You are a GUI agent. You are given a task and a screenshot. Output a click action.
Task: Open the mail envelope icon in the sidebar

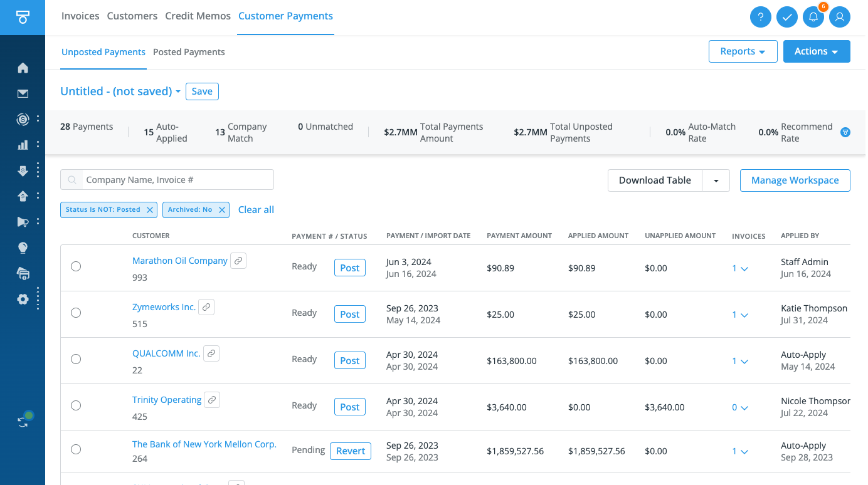(23, 94)
